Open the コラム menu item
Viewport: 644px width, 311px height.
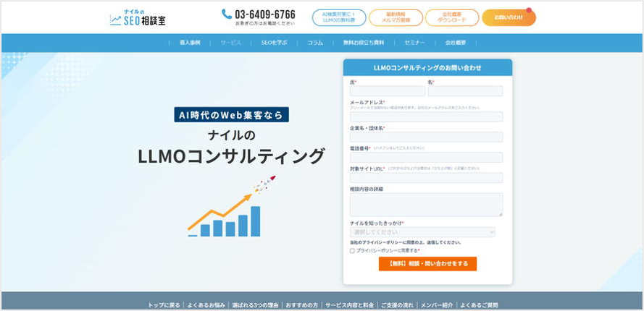coord(315,43)
